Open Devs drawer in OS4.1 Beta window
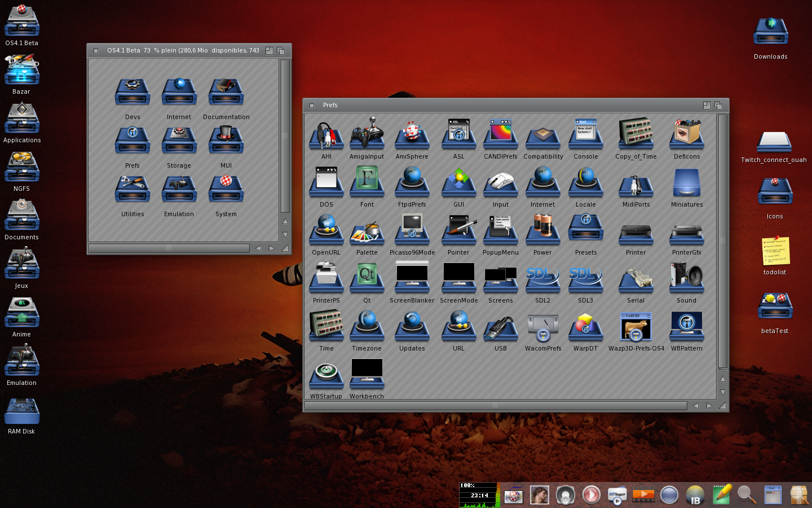Viewport: 812px width, 508px height. [133, 92]
